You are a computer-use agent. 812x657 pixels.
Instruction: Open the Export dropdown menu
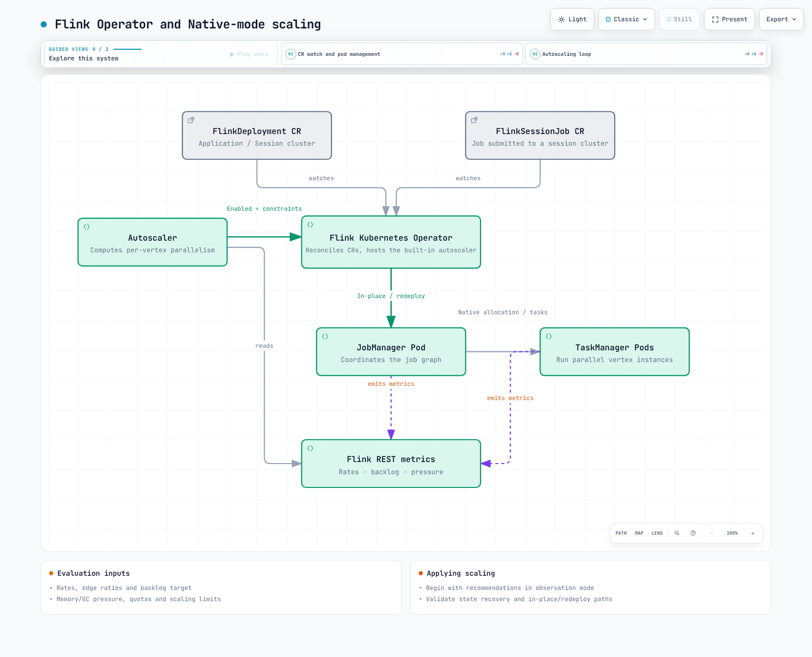point(781,19)
